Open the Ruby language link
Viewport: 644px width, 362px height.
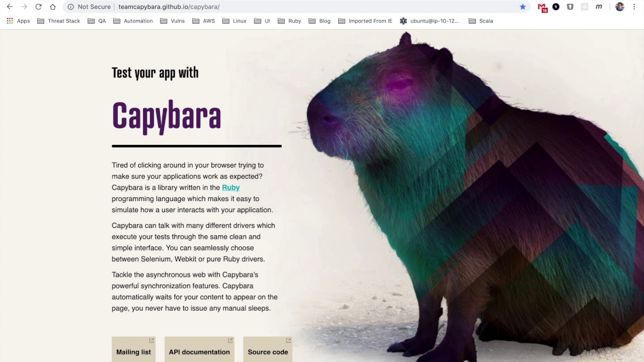pos(230,187)
